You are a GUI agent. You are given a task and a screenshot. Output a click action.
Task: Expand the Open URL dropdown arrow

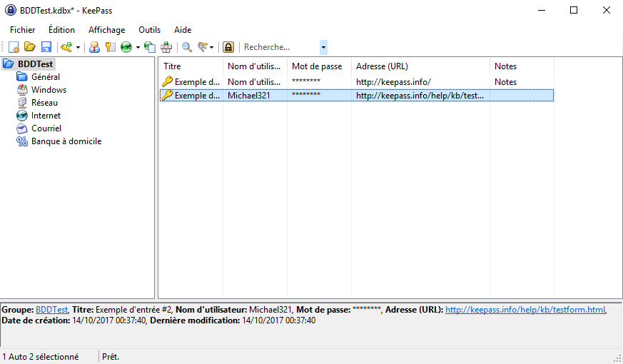pyautogui.click(x=138, y=47)
